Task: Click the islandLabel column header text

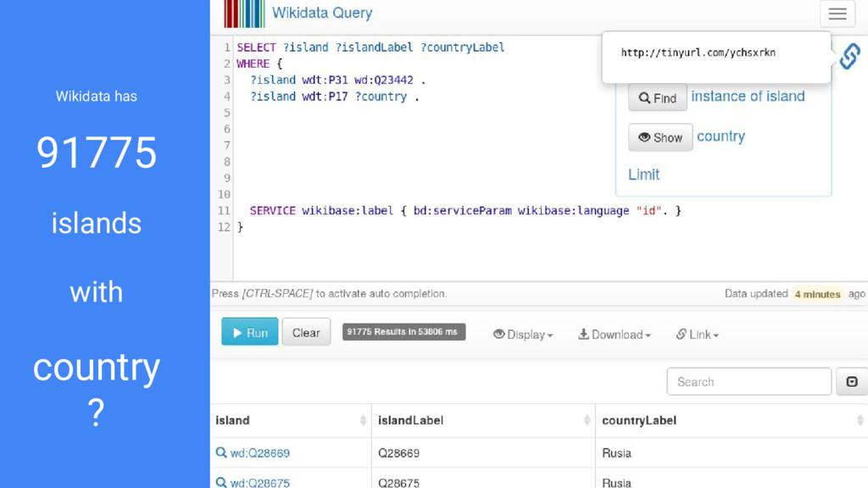Action: click(x=411, y=420)
